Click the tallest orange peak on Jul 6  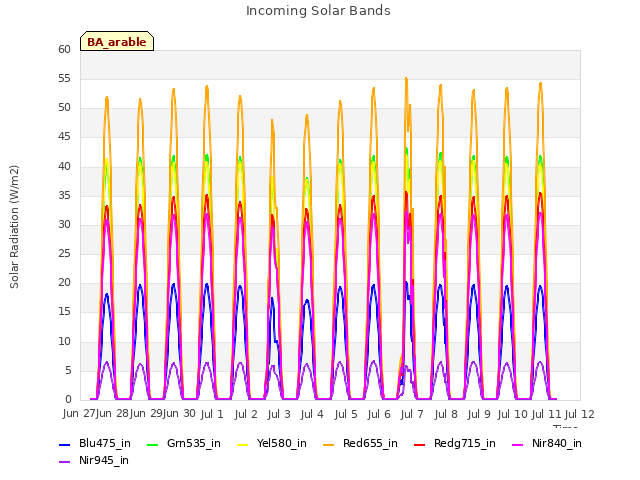point(406,78)
